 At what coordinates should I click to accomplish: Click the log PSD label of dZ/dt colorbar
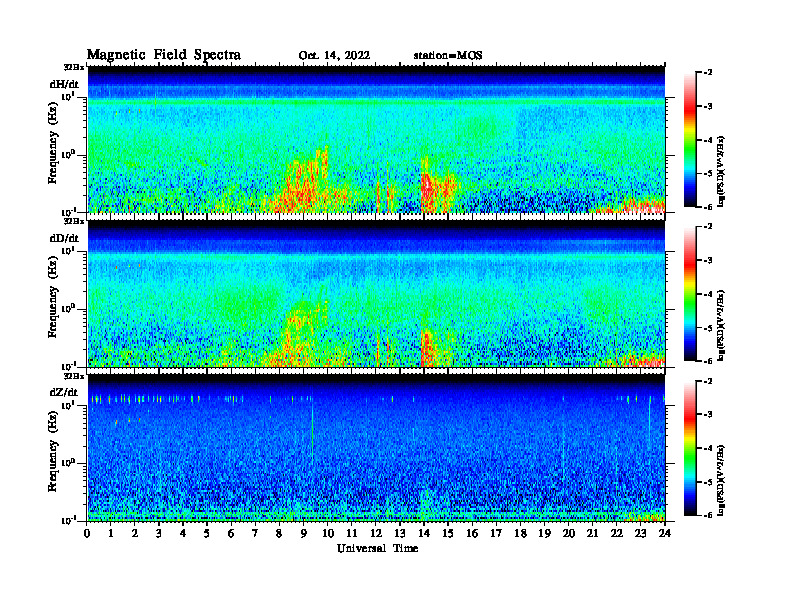click(722, 480)
